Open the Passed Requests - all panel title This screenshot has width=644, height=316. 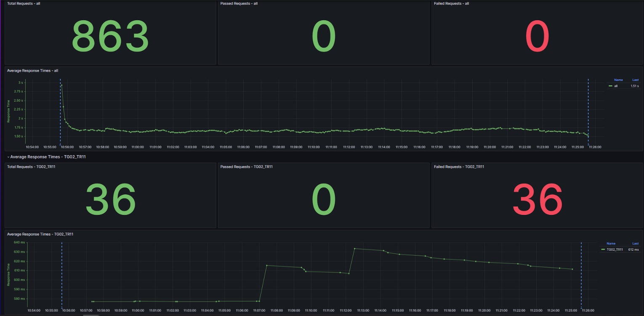(239, 3)
